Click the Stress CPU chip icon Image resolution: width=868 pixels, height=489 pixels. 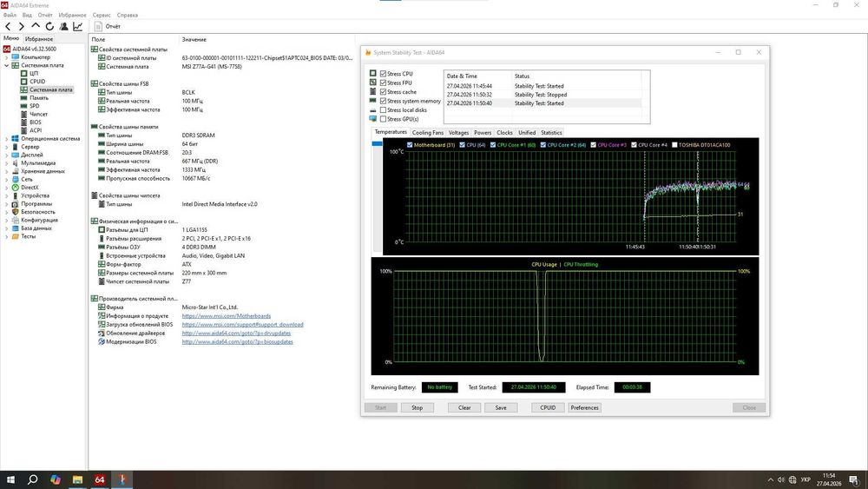coord(372,73)
